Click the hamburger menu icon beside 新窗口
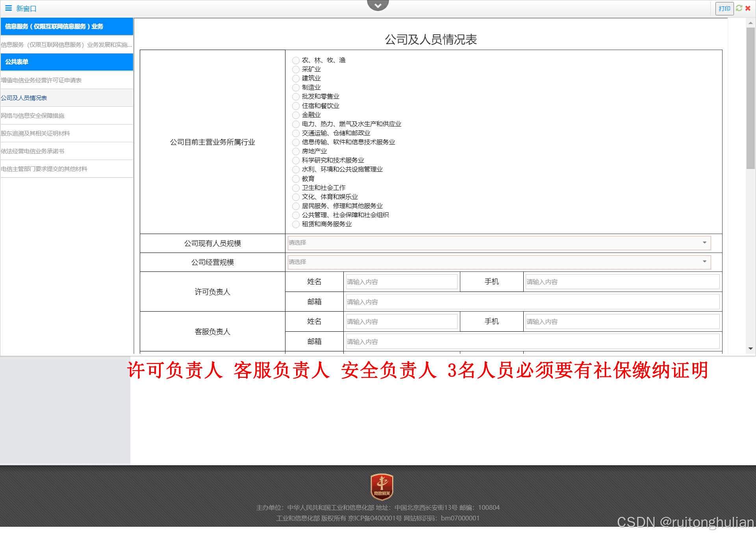 click(8, 8)
